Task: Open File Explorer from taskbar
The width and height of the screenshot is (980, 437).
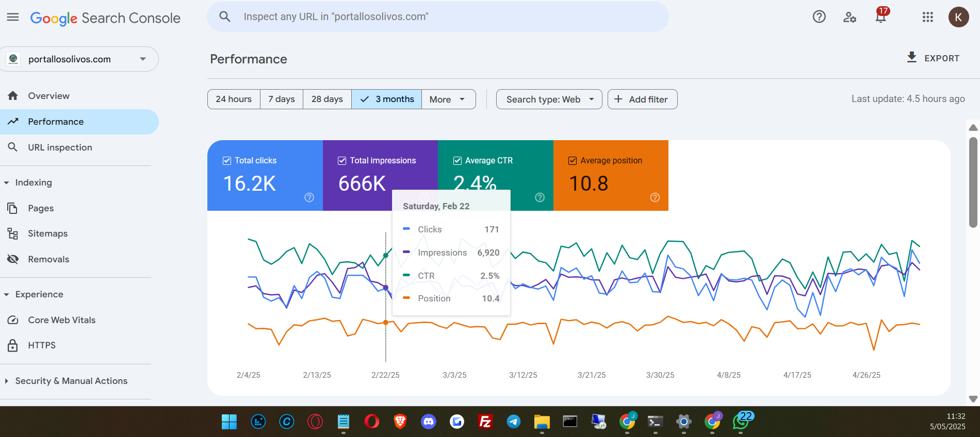Action: [x=542, y=422]
